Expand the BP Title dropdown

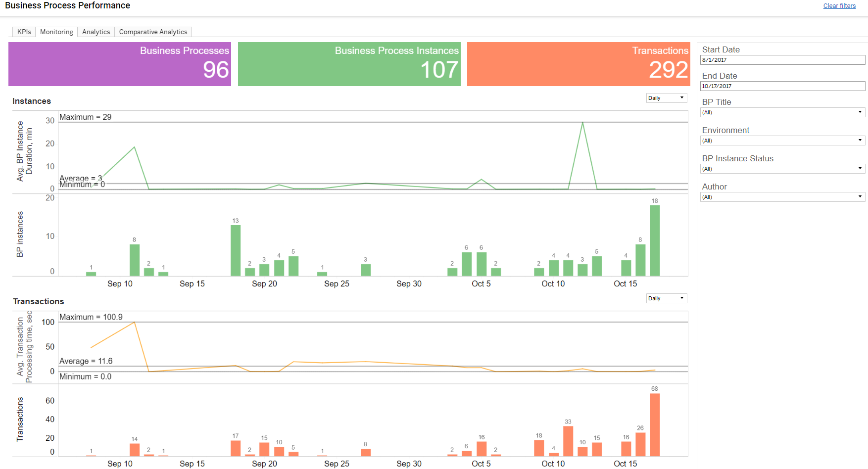[x=782, y=112]
